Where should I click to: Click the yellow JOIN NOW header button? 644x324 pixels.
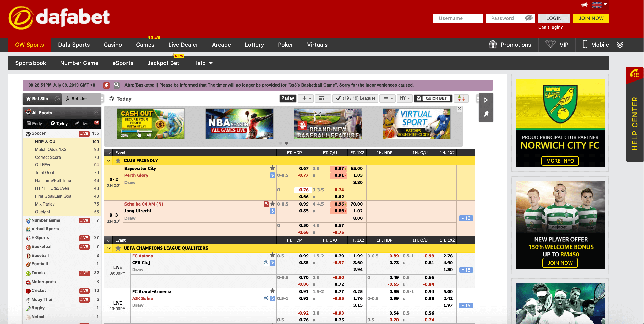pyautogui.click(x=591, y=18)
